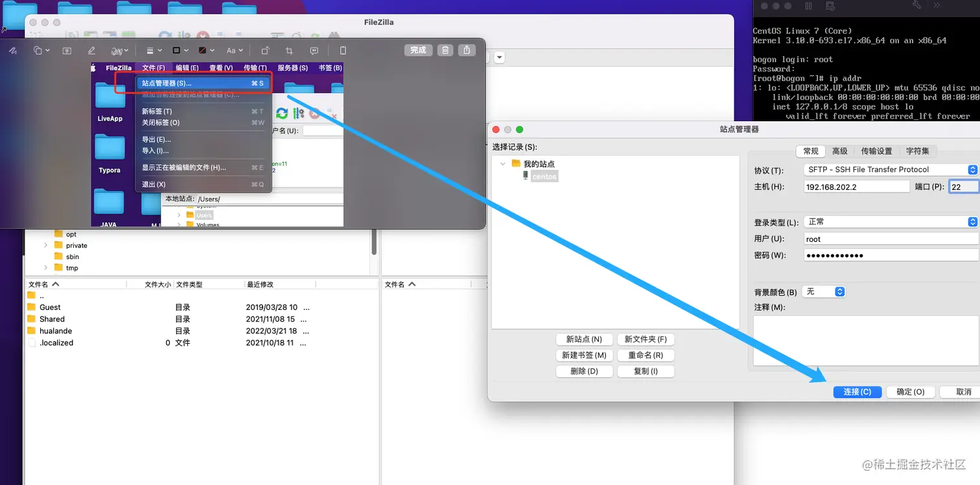Select the Highlight pen tool in markup toolbar
980x485 pixels.
91,51
